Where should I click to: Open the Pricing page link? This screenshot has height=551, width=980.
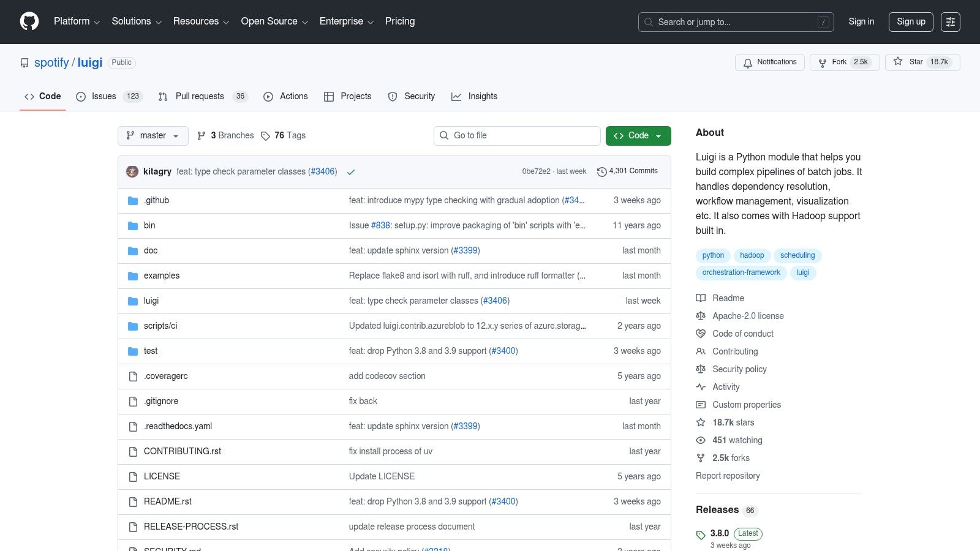pyautogui.click(x=400, y=21)
